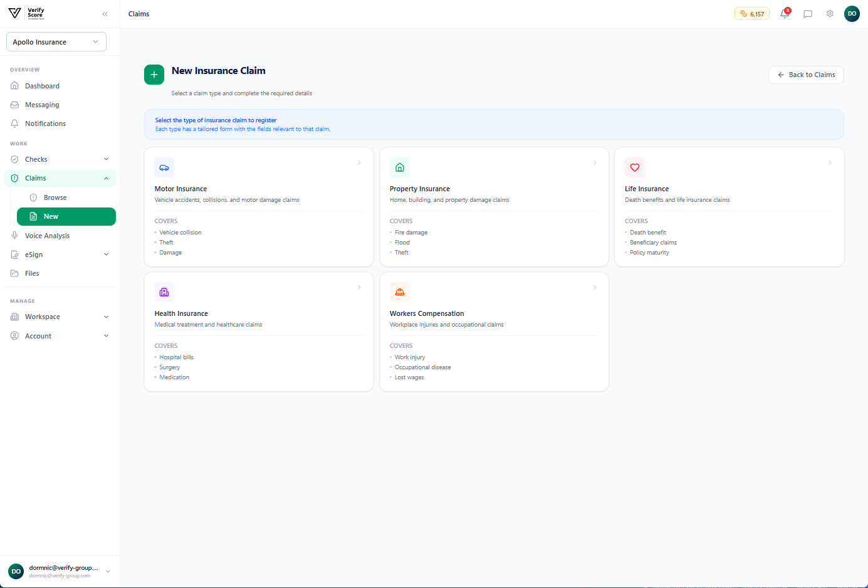Image resolution: width=868 pixels, height=588 pixels.
Task: Select the Health Insurance card title
Action: point(181,313)
